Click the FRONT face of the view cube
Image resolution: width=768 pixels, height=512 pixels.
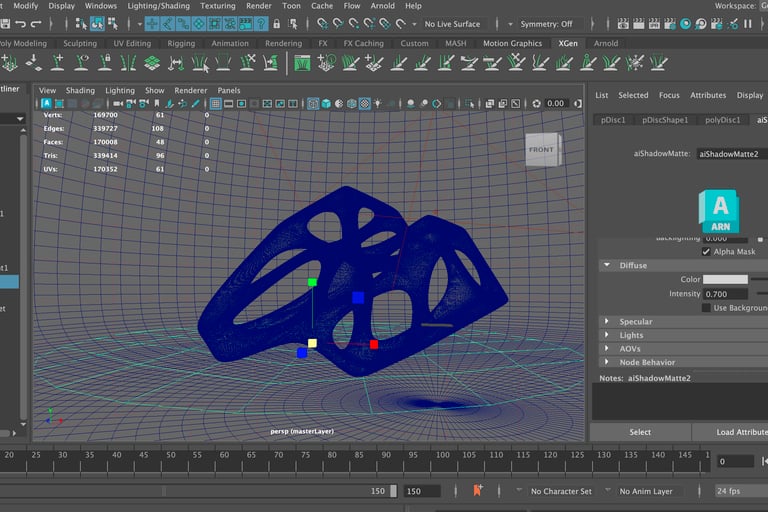coord(541,150)
